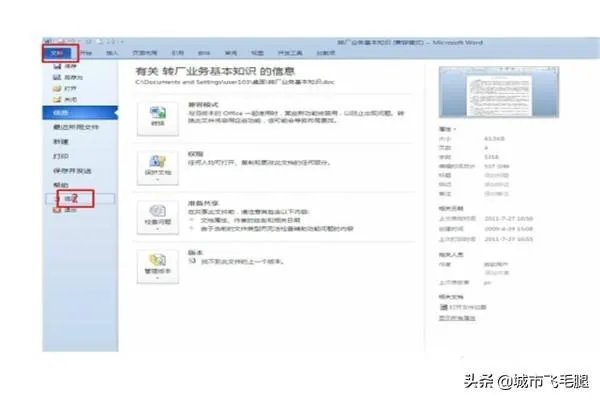
Task: Click the 相关文档 (Related Documents) heading
Action: pyautogui.click(x=451, y=297)
